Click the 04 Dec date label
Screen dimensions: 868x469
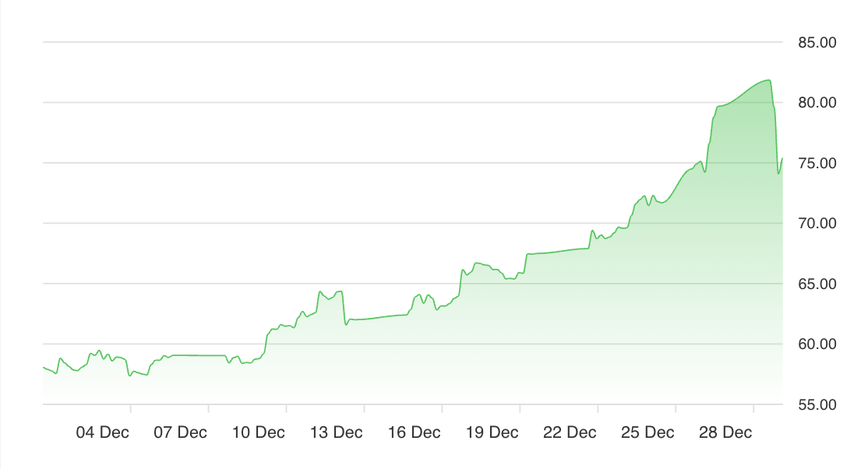click(103, 432)
